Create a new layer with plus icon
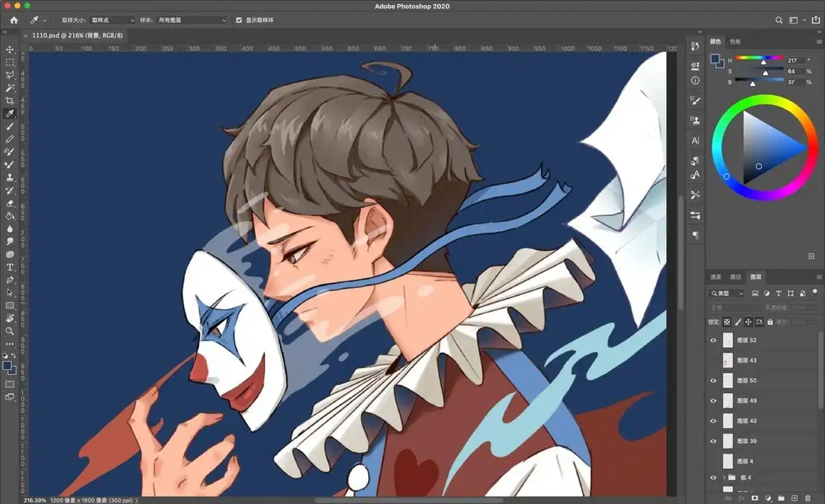 [794, 498]
